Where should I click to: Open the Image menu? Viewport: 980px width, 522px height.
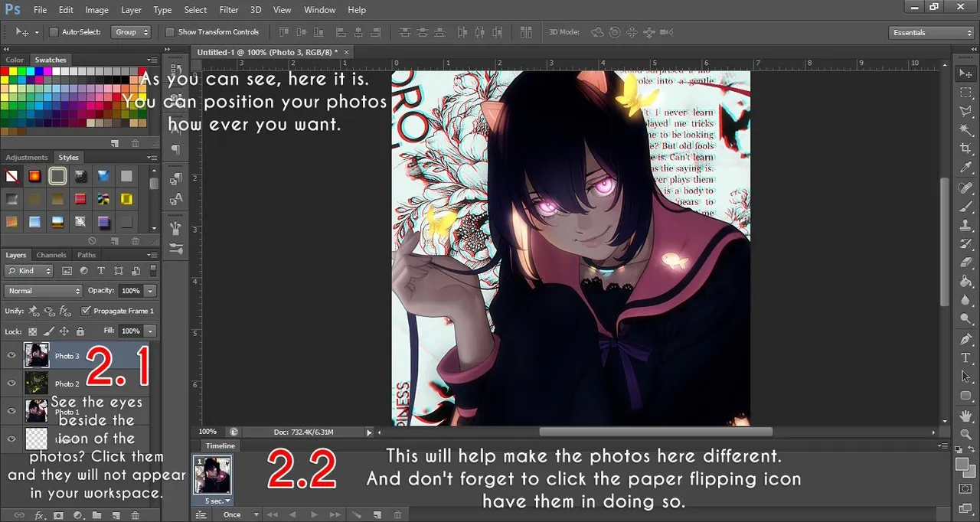coord(96,10)
